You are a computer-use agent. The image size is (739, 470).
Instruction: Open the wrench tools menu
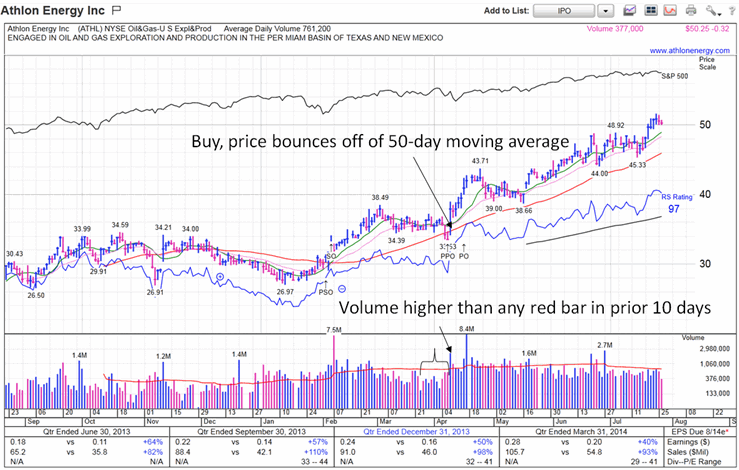click(711, 10)
